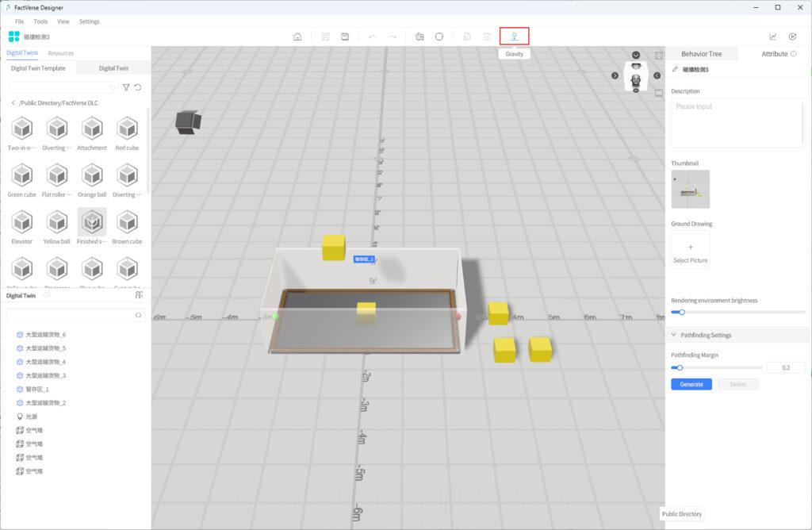Click the template search field
Image resolution: width=812 pixels, height=530 pixels.
(63, 87)
